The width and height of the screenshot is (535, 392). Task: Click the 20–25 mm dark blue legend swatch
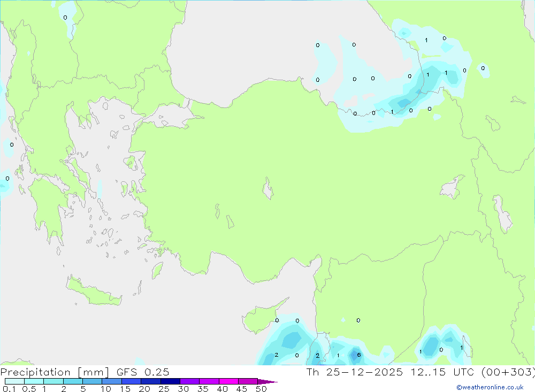pos(150,381)
